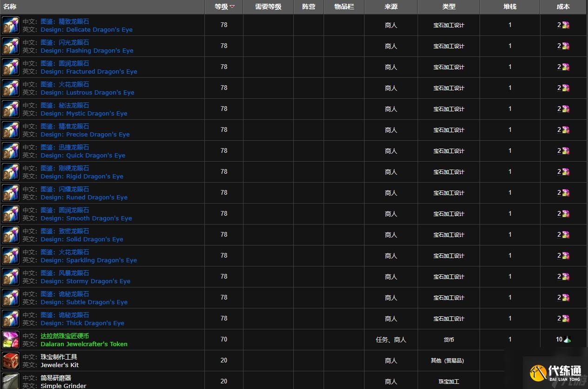Click the 堆栈 column header

click(510, 7)
